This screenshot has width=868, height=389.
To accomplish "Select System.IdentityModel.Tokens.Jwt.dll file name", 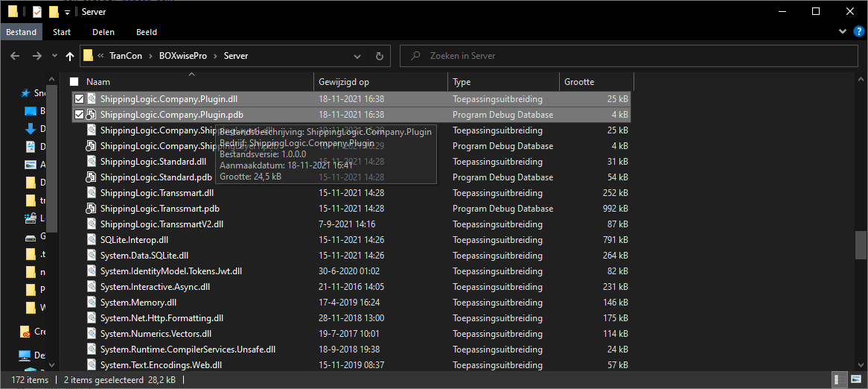I will pos(171,271).
